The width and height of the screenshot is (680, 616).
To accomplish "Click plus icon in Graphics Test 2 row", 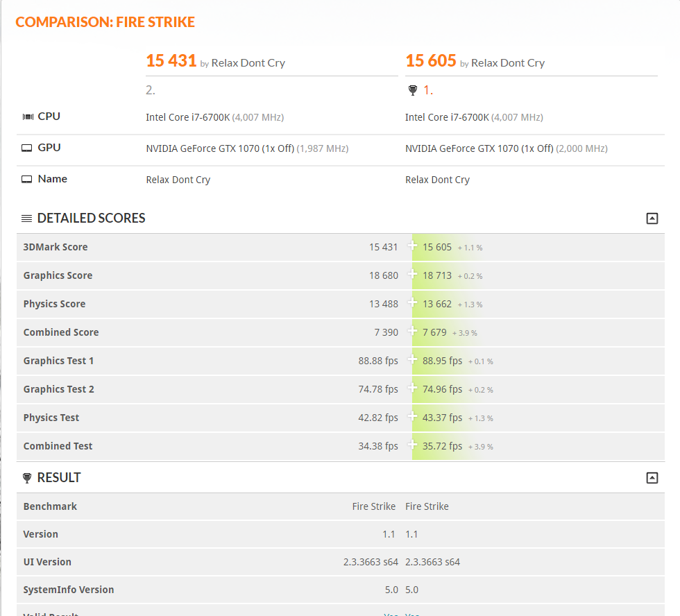I will pos(412,388).
